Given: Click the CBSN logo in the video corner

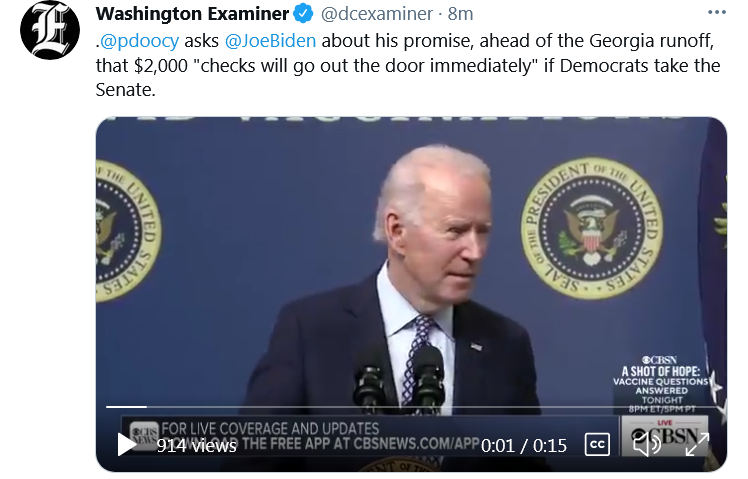Looking at the screenshot, I should pos(665,435).
